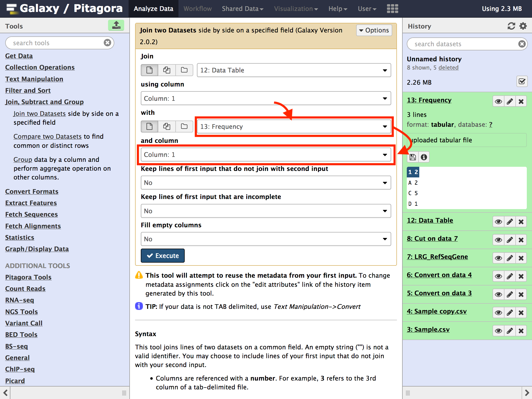Expand the Fill empty columns dropdown

point(265,239)
